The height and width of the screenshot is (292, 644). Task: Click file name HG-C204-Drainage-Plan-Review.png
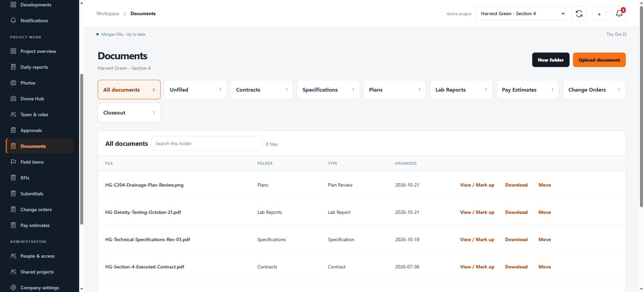(144, 185)
